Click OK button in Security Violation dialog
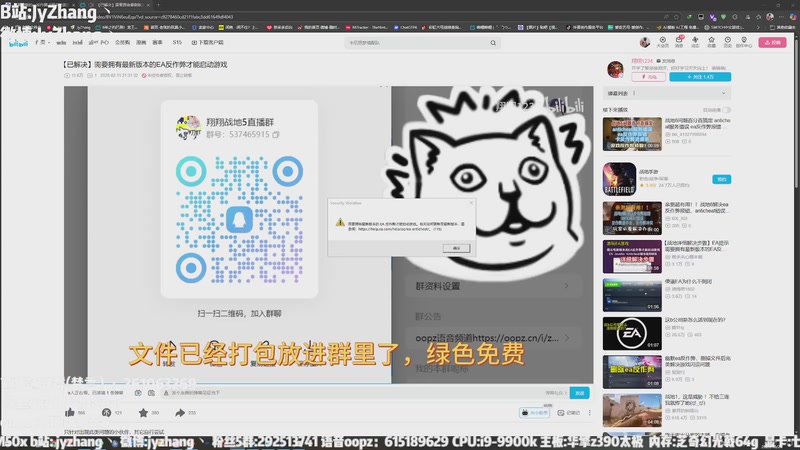The width and height of the screenshot is (800, 450). (456, 248)
